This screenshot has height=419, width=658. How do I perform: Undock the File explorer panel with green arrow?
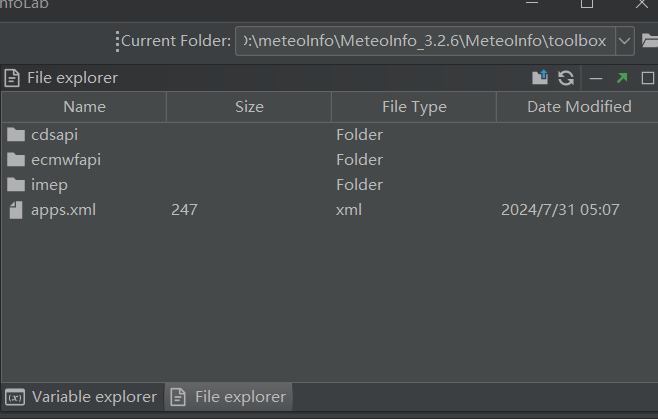(622, 78)
